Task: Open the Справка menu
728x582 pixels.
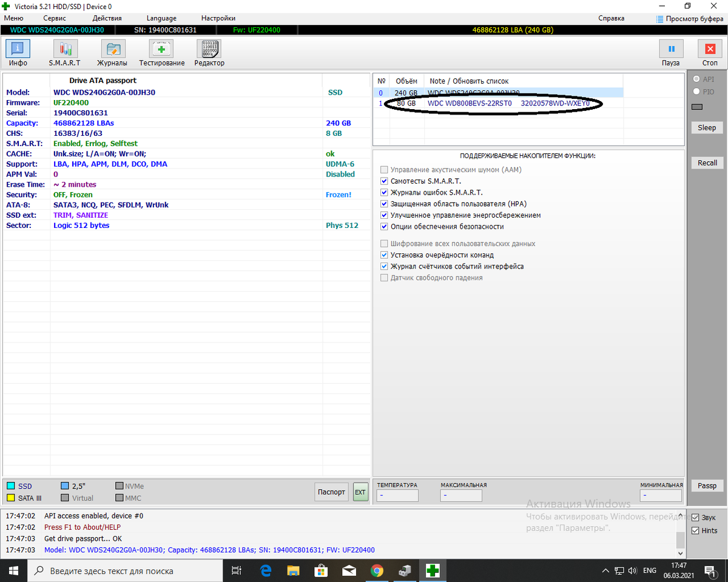Action: [612, 18]
